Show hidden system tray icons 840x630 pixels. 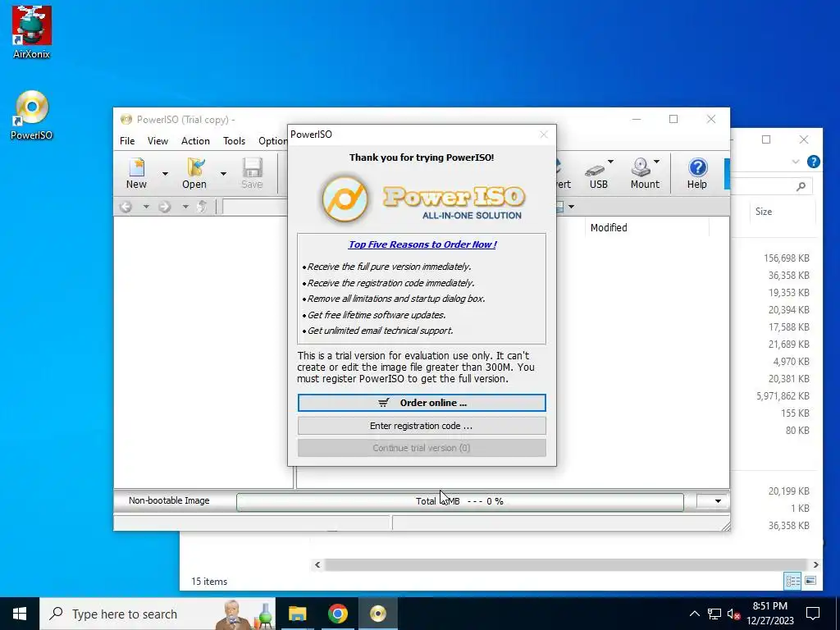click(694, 614)
